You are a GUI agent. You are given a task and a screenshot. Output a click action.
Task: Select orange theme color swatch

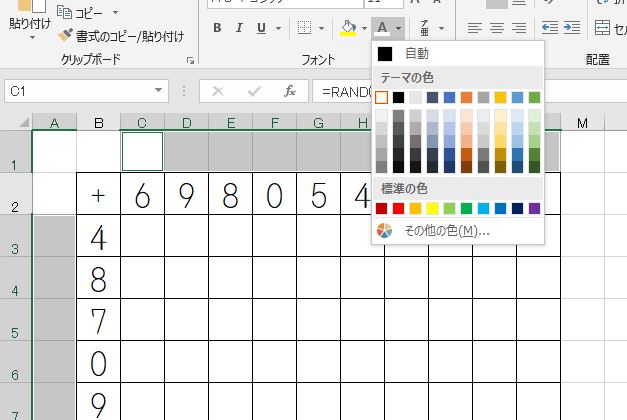tap(466, 97)
